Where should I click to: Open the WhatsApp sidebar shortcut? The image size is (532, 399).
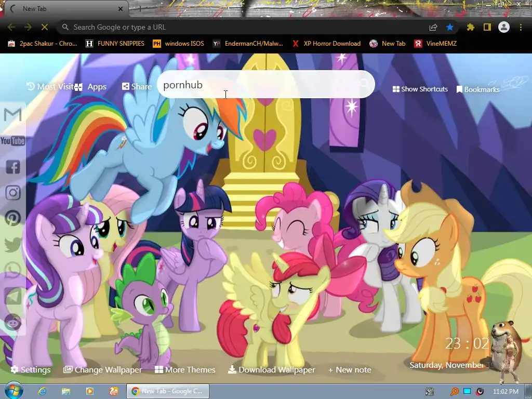tap(13, 270)
